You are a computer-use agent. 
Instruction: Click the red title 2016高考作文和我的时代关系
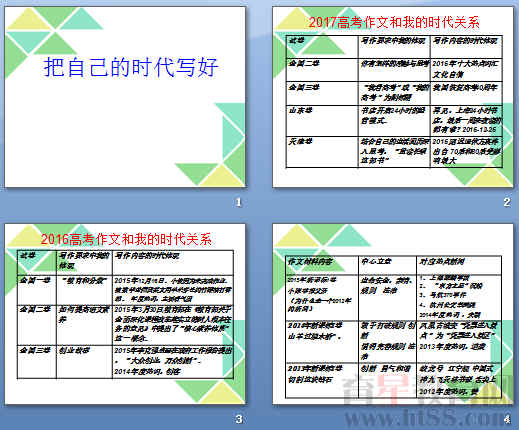pyautogui.click(x=126, y=239)
